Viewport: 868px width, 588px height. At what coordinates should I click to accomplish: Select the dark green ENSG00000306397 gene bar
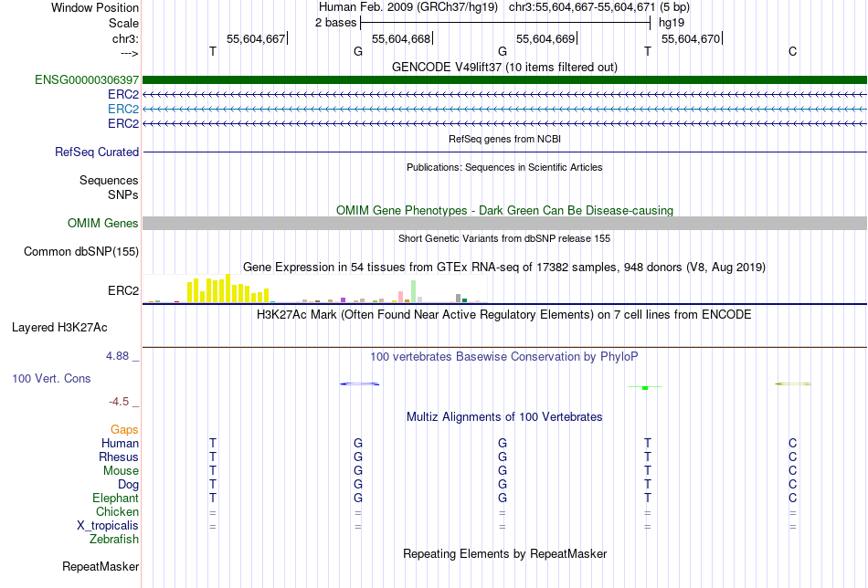[504, 80]
